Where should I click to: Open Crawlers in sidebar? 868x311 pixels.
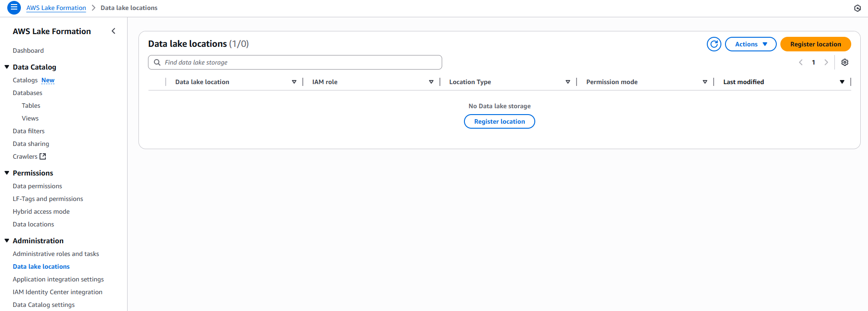[x=25, y=156]
